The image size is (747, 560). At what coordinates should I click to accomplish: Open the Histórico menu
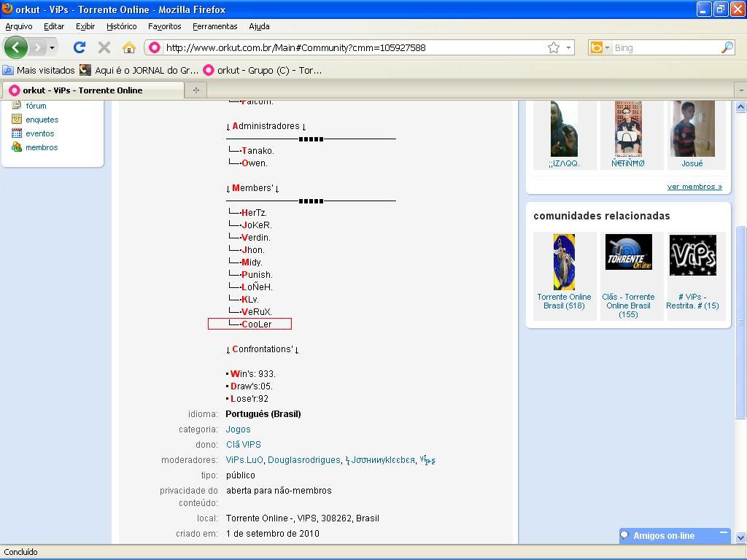pos(122,26)
